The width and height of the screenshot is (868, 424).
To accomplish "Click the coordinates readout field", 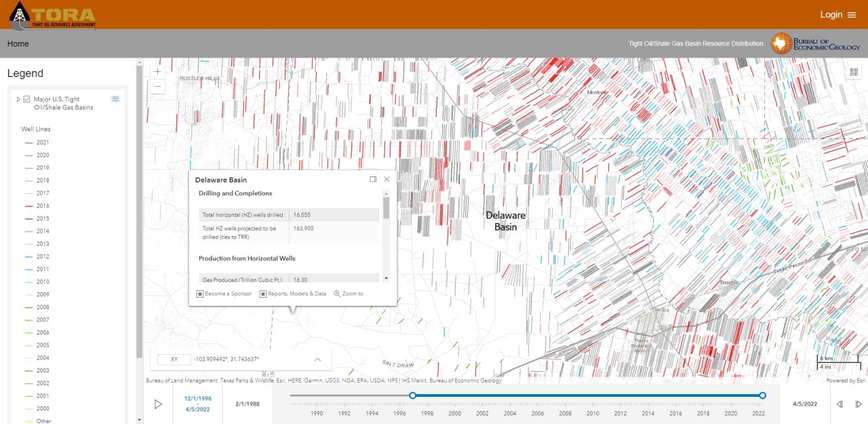I will tap(226, 360).
